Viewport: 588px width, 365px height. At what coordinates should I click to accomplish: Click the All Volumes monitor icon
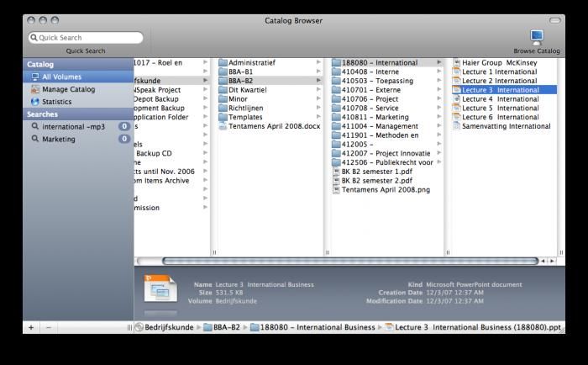click(35, 77)
